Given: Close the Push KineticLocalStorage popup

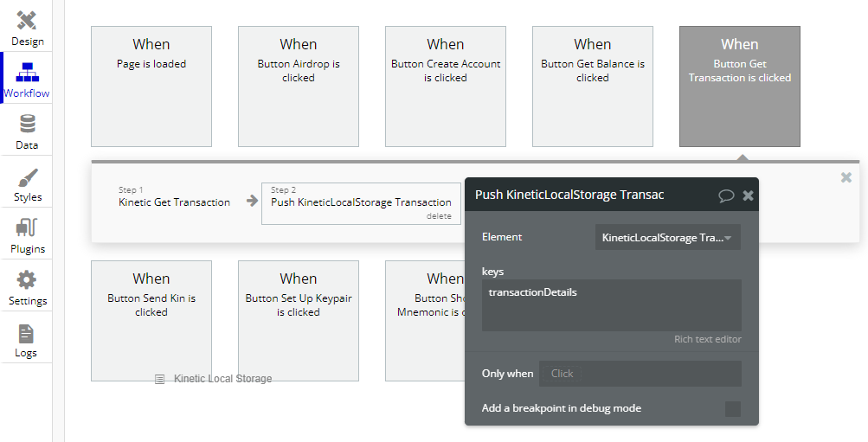Looking at the screenshot, I should [x=748, y=195].
